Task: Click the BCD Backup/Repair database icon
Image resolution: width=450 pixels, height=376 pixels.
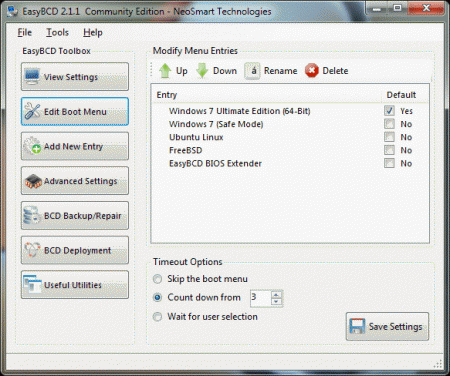Action: tap(32, 215)
